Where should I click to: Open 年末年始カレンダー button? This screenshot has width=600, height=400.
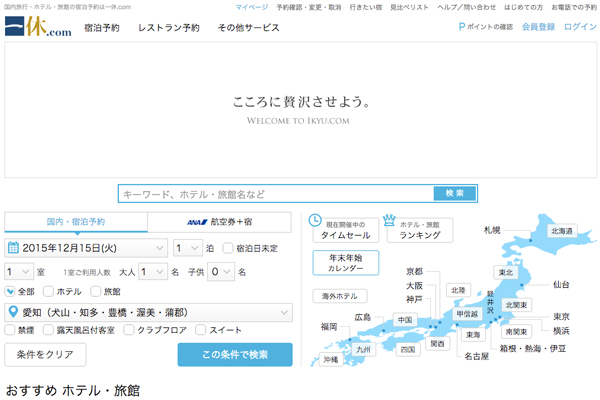click(x=346, y=263)
